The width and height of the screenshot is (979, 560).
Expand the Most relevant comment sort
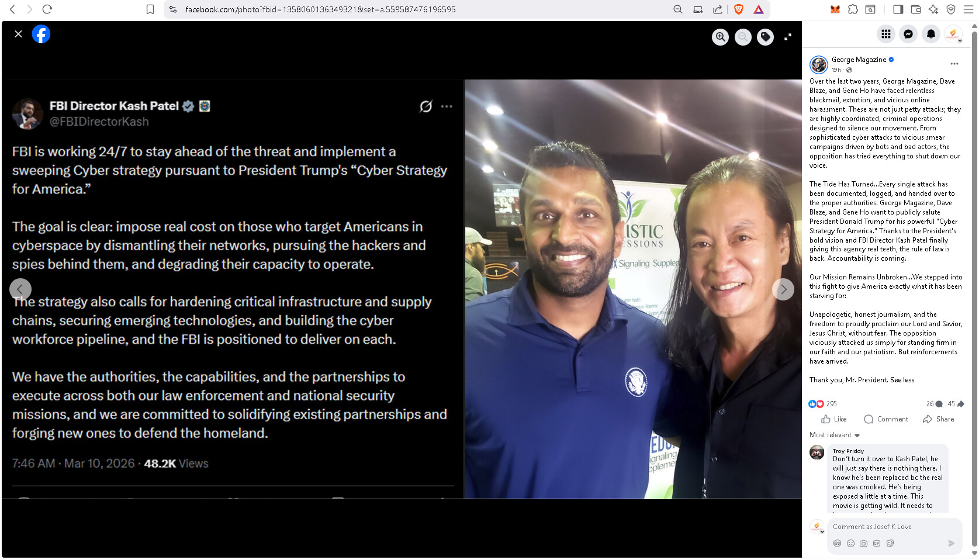click(835, 435)
